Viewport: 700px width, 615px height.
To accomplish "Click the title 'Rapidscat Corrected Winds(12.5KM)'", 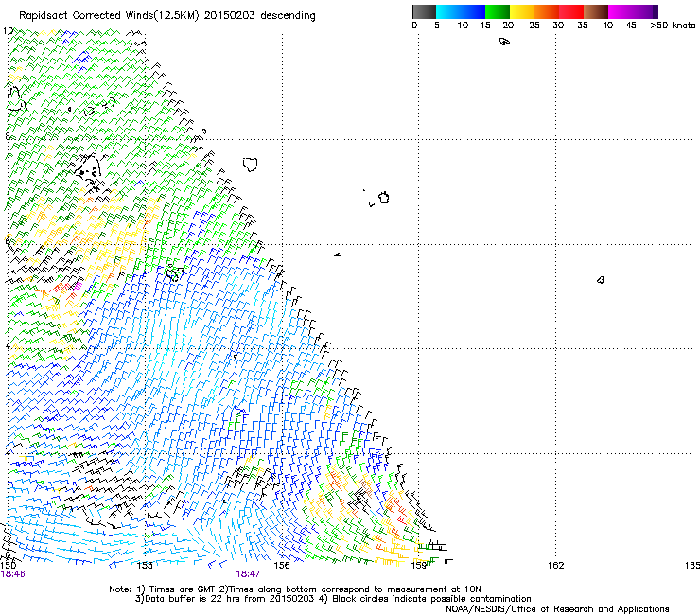I will tap(109, 16).
